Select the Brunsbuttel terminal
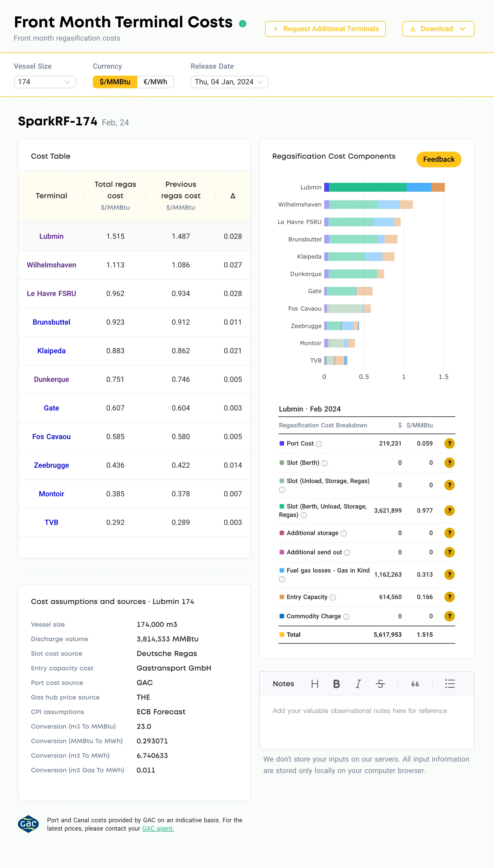The height and width of the screenshot is (868, 494). pos(51,322)
